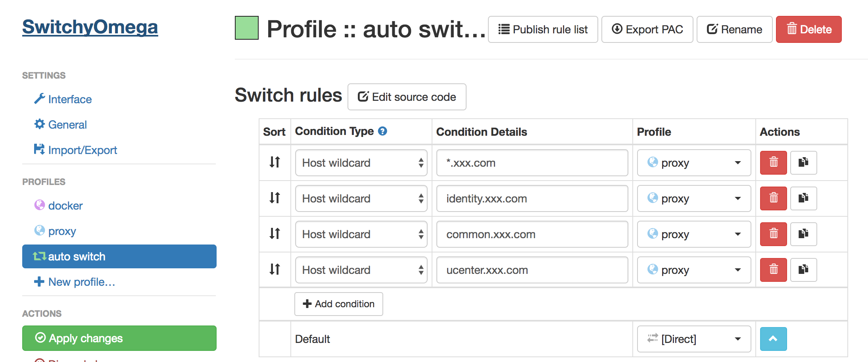Edit the *.xxx.com condition field
Image resolution: width=868 pixels, height=362 pixels.
pos(532,163)
